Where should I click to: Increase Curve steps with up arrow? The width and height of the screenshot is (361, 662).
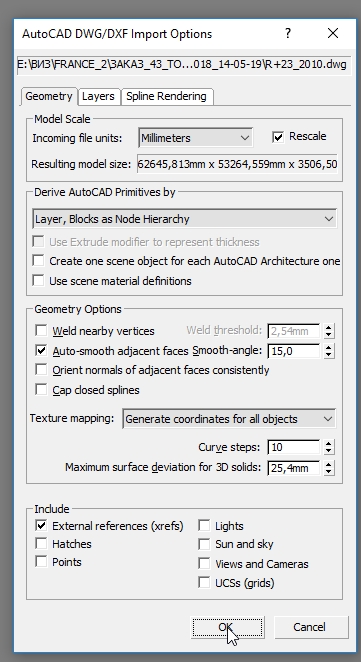329,443
